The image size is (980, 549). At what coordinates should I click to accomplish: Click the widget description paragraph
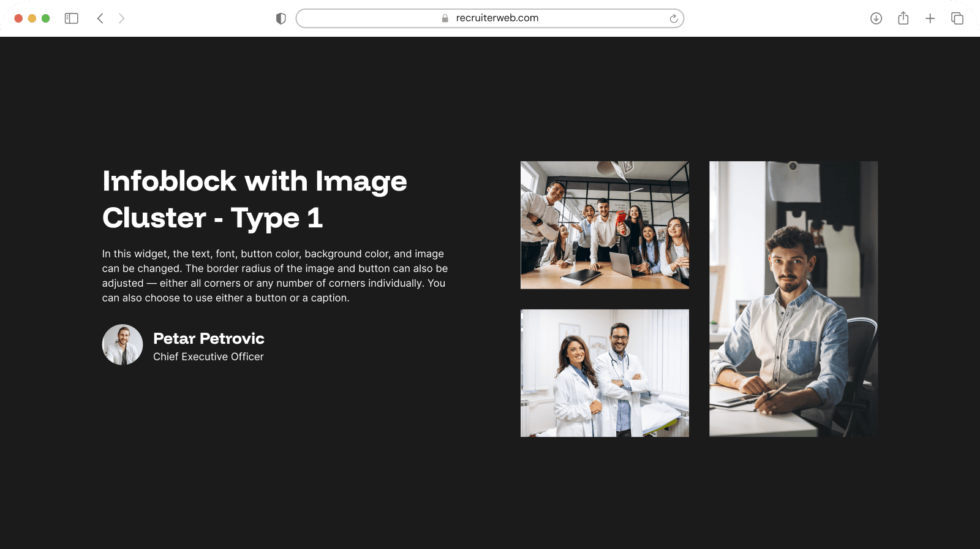(274, 276)
